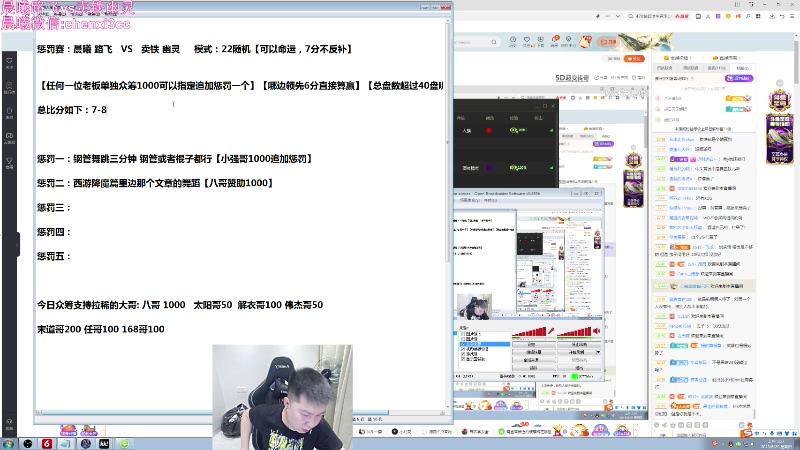Open the dropdown arrow beside the OBS record button
Screen dimensions: 800x450
click(598, 352)
